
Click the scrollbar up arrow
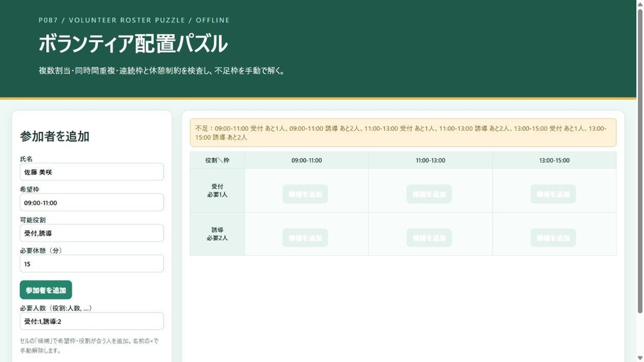click(x=640, y=3)
